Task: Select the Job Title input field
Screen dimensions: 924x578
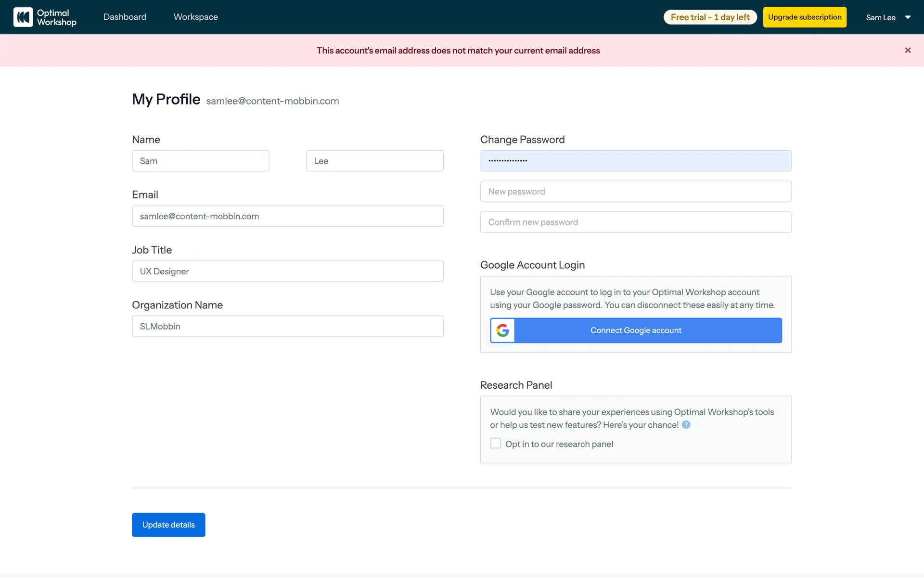Action: [x=287, y=271]
